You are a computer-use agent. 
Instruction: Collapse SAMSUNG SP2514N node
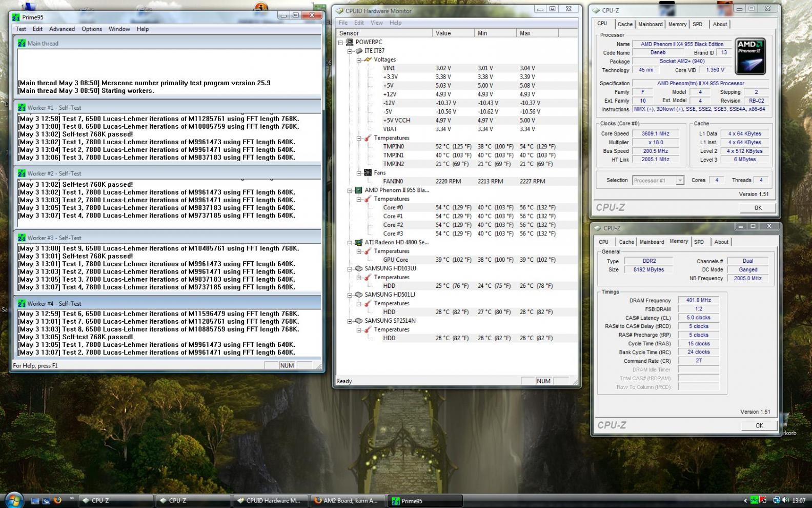(x=350, y=321)
